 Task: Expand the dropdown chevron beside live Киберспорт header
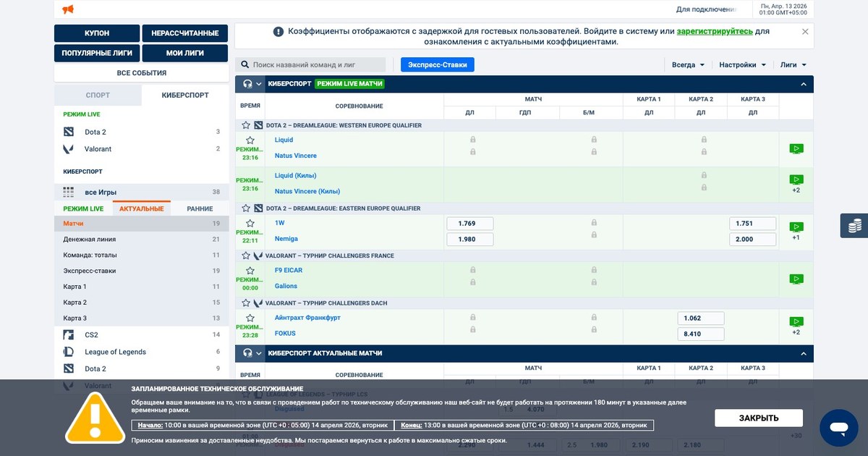tap(259, 84)
